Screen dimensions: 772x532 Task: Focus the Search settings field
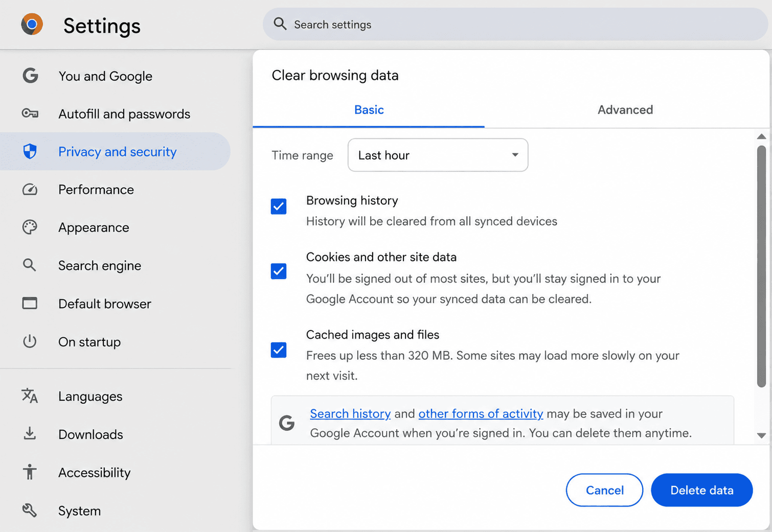click(x=515, y=24)
